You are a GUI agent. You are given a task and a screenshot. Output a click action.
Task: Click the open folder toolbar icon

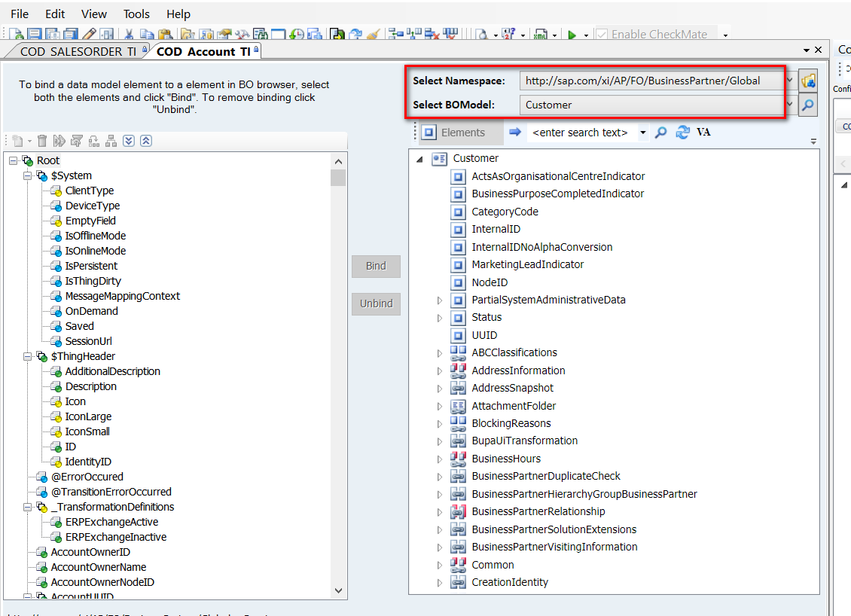pyautogui.click(x=188, y=34)
